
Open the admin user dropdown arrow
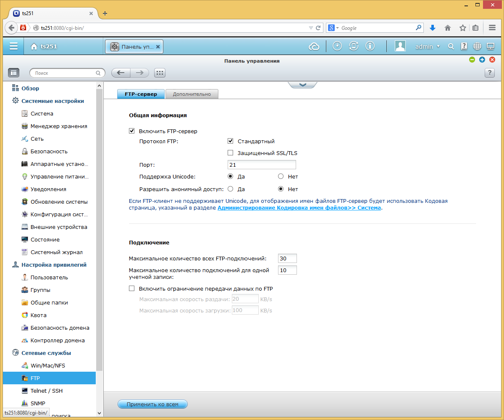pos(438,47)
